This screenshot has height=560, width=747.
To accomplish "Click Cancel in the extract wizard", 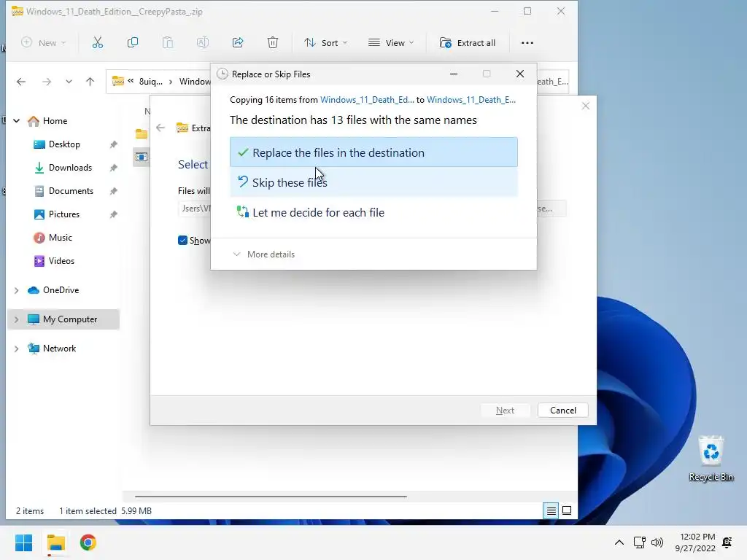I will point(562,411).
